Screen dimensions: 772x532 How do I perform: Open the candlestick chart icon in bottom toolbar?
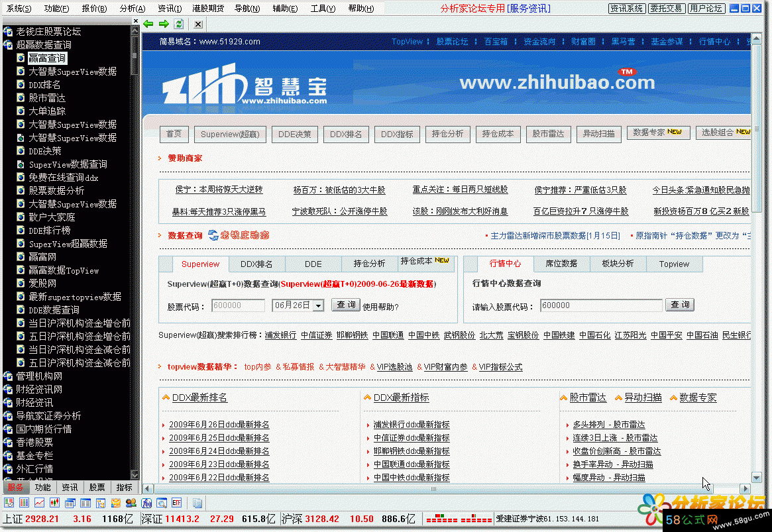(54, 503)
